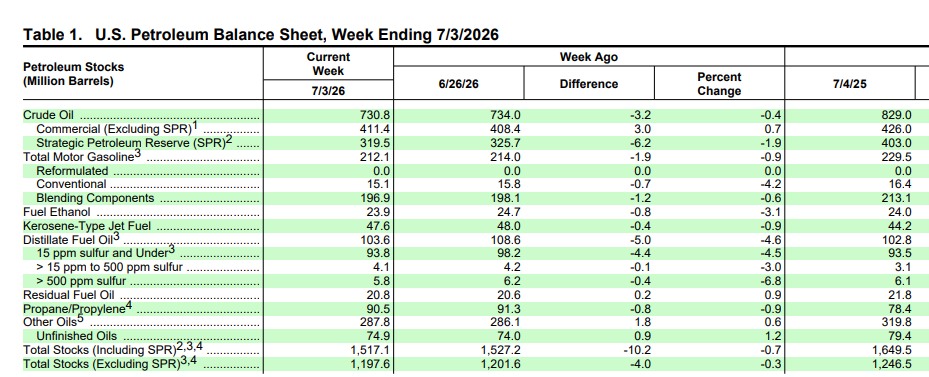Viewport: 929px width, 377px height.
Task: Click the Distillate Fuel Oil label
Action: (x=71, y=238)
